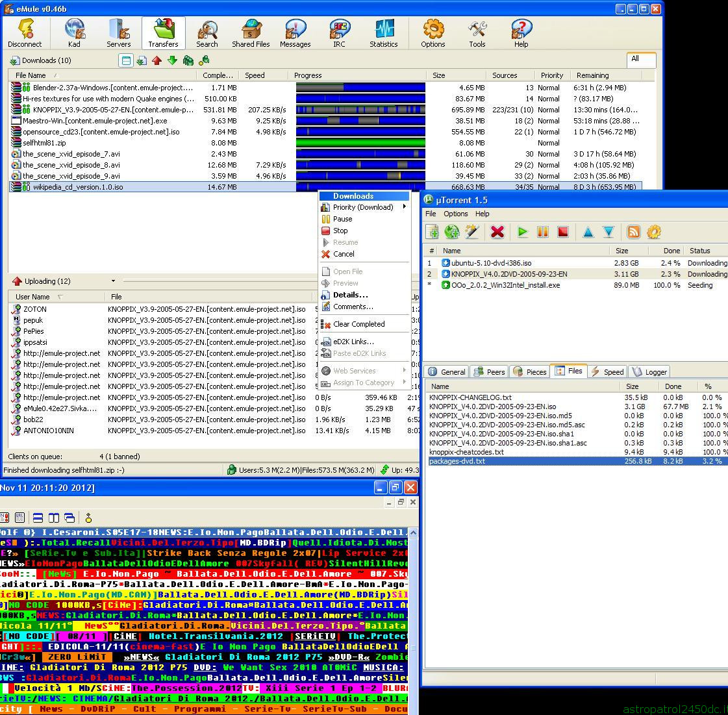Image resolution: width=728 pixels, height=715 pixels.
Task: Pause torrent with orange pause icon
Action: pos(543,232)
